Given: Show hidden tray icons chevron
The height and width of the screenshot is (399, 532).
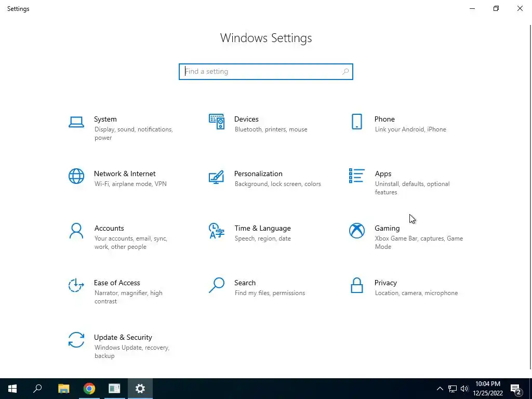Looking at the screenshot, I should pyautogui.click(x=440, y=389).
